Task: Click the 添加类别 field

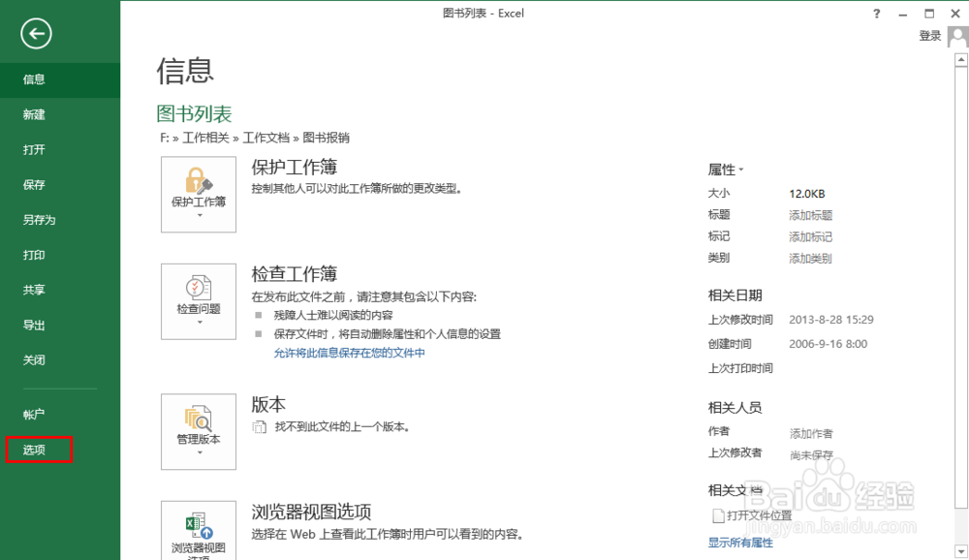Action: coord(810,259)
